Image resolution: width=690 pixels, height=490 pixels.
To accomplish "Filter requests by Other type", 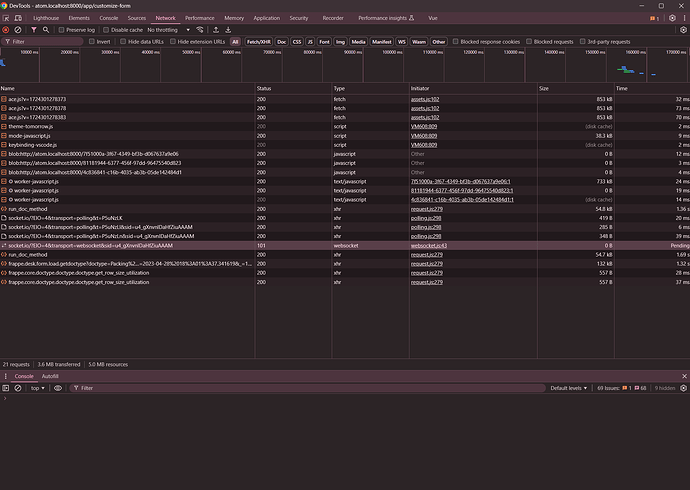I will click(438, 42).
